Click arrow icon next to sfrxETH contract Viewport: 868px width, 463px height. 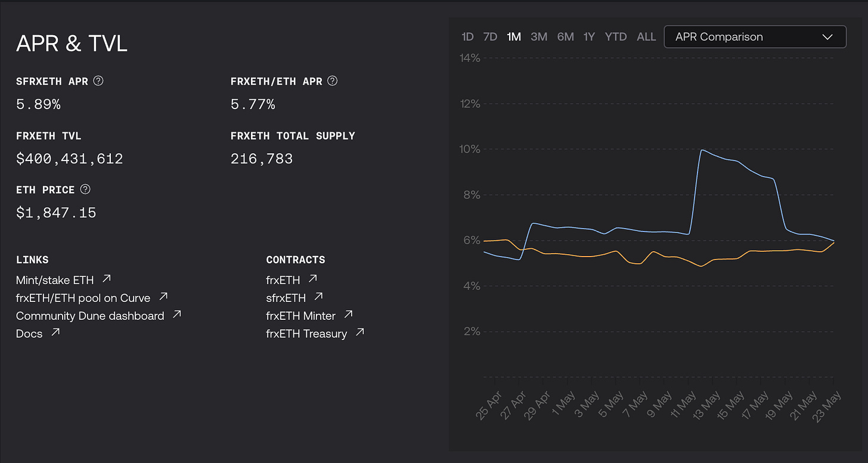point(318,297)
